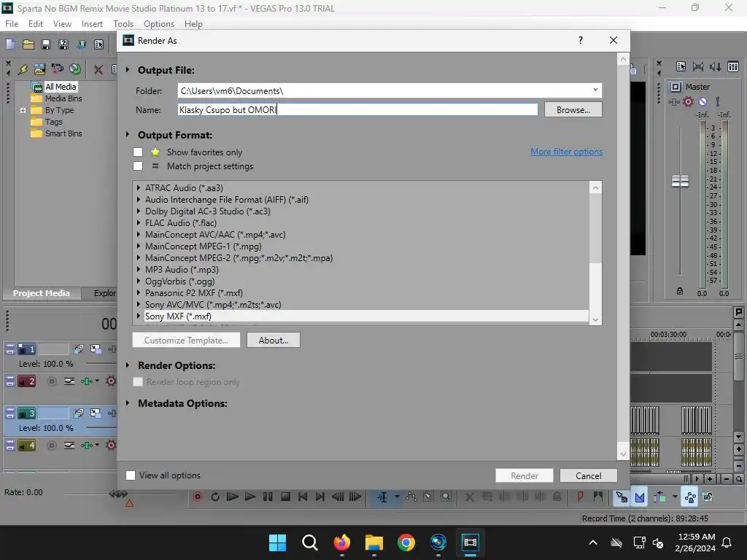Viewport: 747px width, 560px height.
Task: Collapse Output File section
Action: 128,69
